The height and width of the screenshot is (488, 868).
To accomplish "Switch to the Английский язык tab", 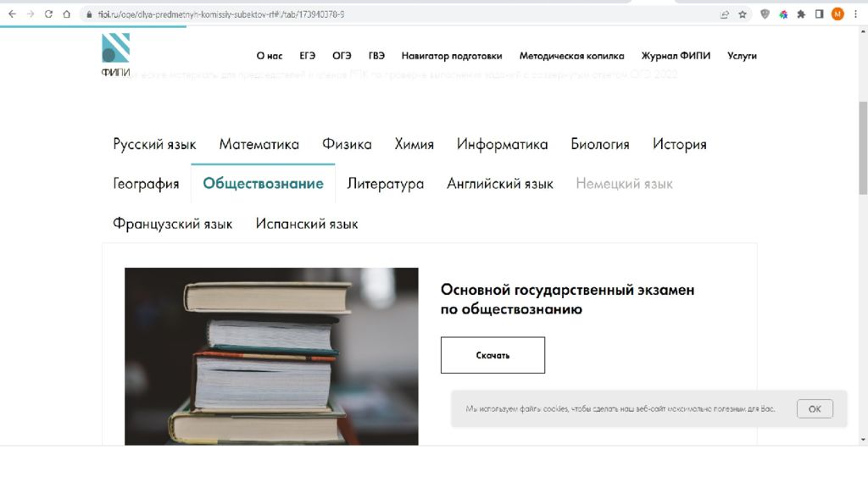I will pyautogui.click(x=500, y=184).
